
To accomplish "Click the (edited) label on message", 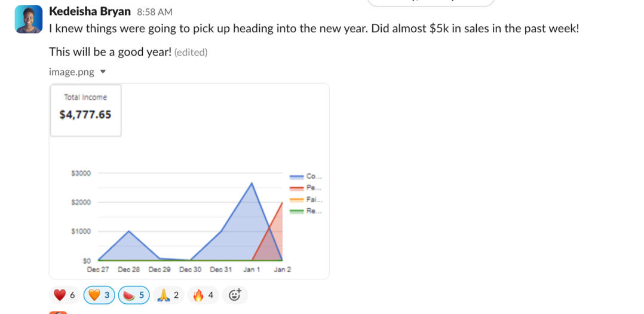I will pos(191,52).
